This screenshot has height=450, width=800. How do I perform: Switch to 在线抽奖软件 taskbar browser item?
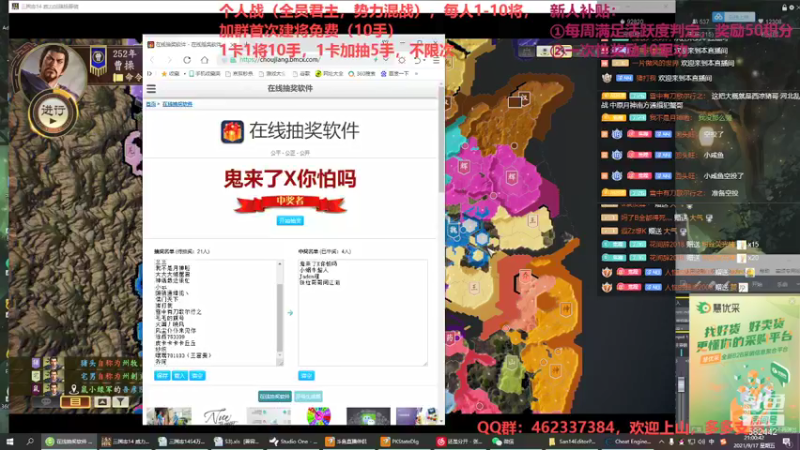point(69,442)
